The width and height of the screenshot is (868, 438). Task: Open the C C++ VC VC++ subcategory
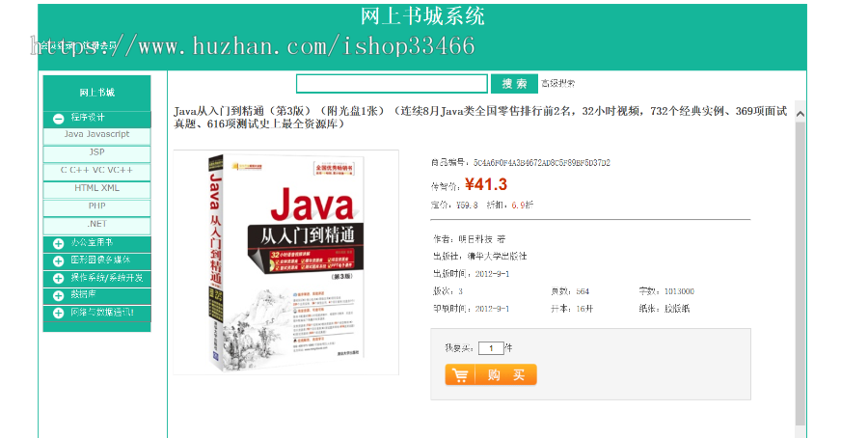(96, 171)
